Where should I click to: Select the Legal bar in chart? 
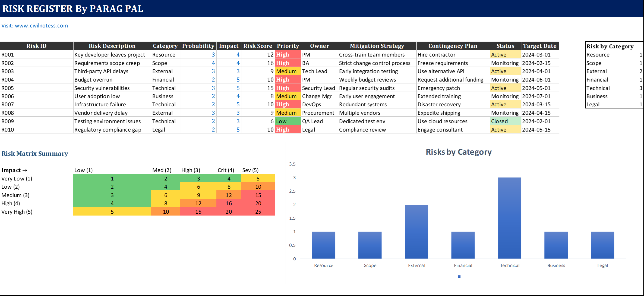click(x=602, y=245)
